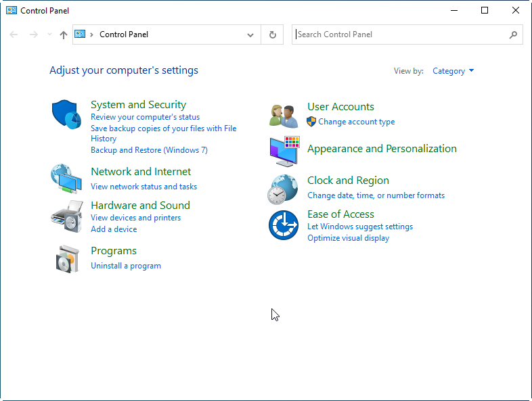Viewport: 532px width, 401px height.
Task: Click the User Accounts people icon
Action: point(284,116)
